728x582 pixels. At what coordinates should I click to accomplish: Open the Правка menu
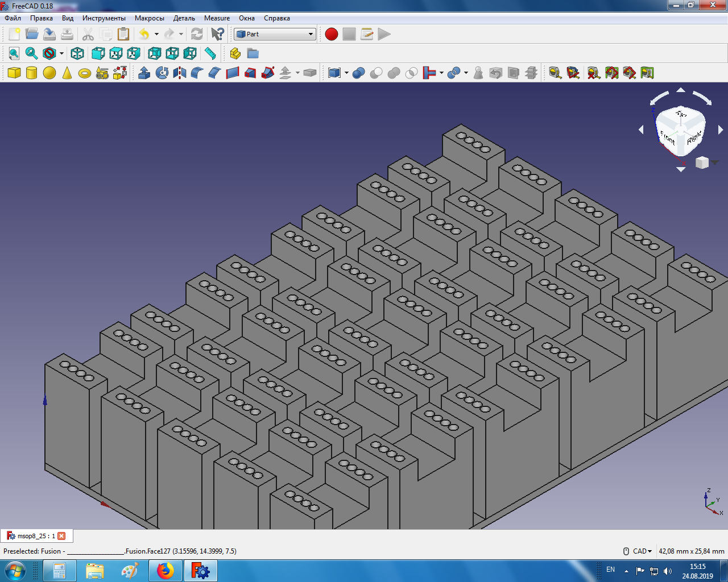(42, 18)
